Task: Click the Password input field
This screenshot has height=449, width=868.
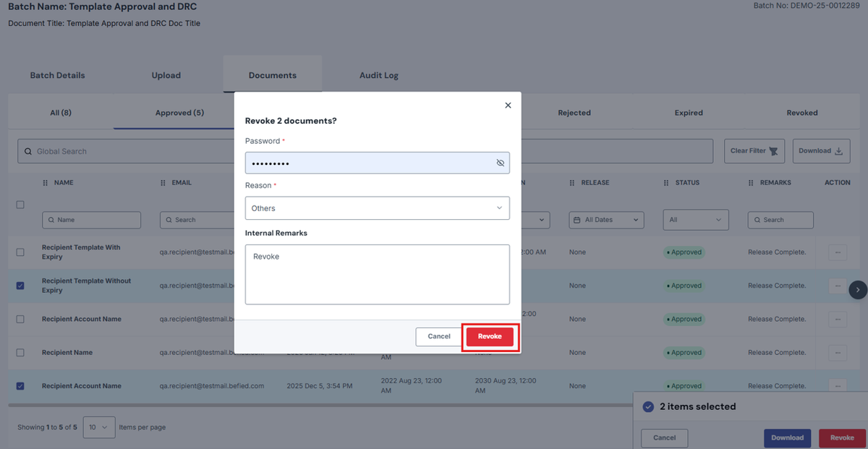Action: tap(377, 163)
